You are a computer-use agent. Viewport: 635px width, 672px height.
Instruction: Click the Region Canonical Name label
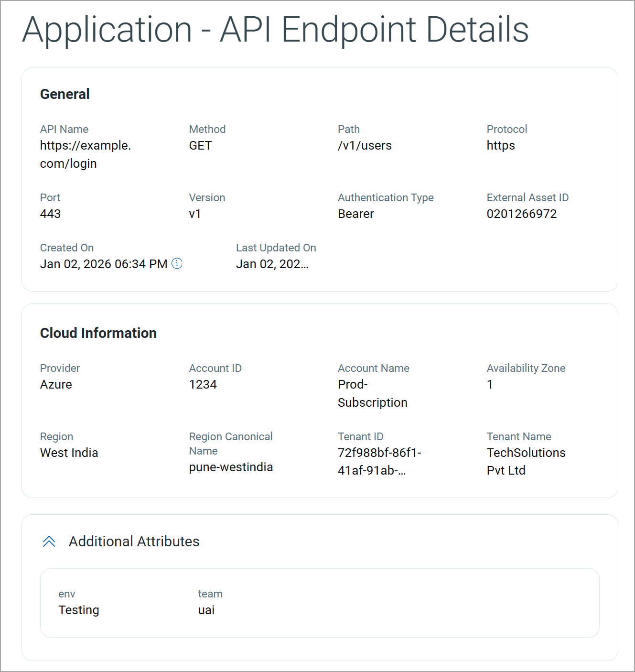point(231,444)
